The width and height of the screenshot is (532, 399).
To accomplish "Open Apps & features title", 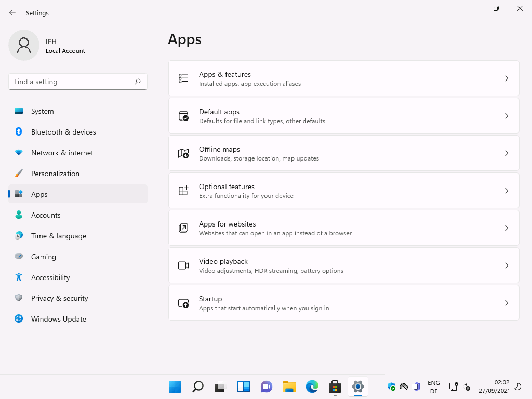I will pos(224,74).
